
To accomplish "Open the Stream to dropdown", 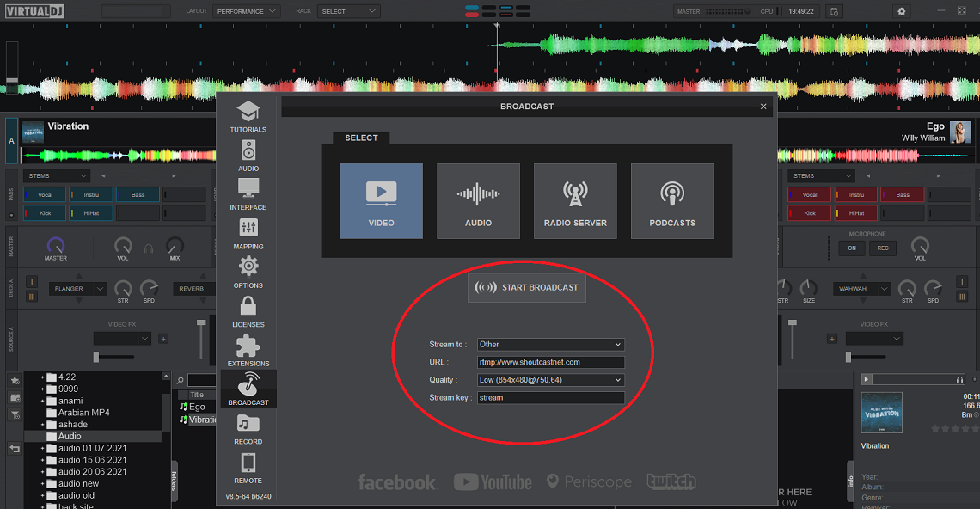I will (550, 344).
